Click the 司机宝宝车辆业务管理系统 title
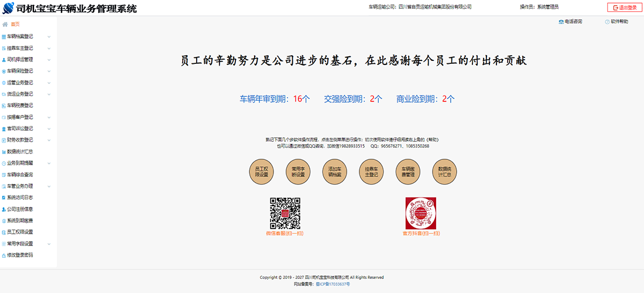 coord(76,8)
